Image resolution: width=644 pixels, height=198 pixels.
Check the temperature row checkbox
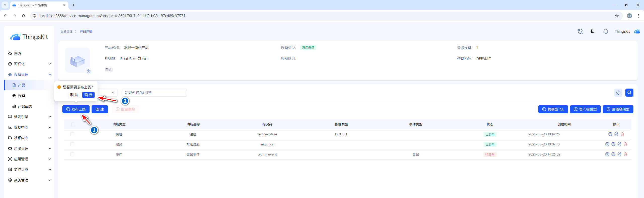click(x=72, y=134)
